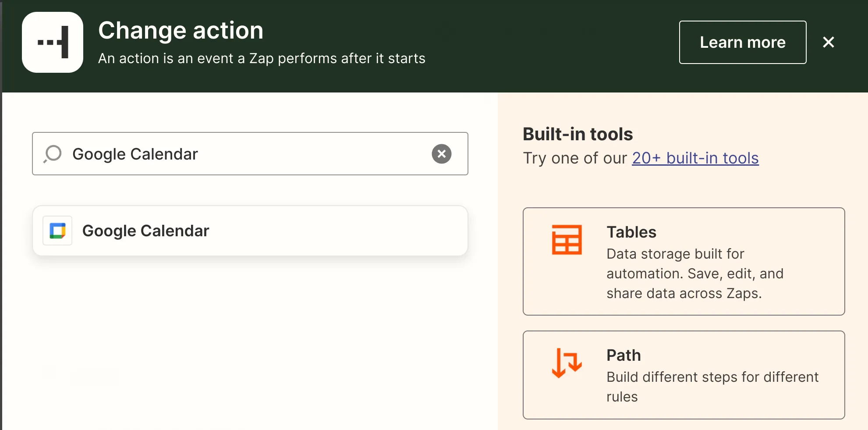
Task: Open the 20+ built-in tools link
Action: (x=695, y=158)
